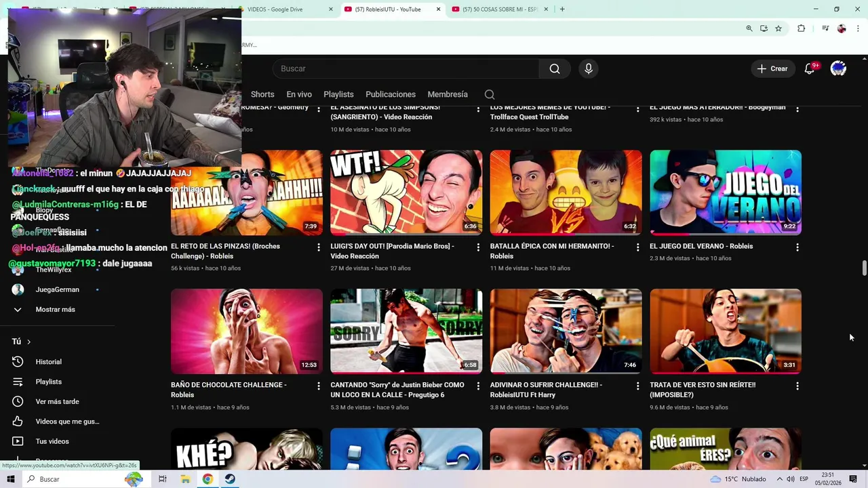Open options for ADIVINAR O SUFRIR CHALLENGE video

637,386
